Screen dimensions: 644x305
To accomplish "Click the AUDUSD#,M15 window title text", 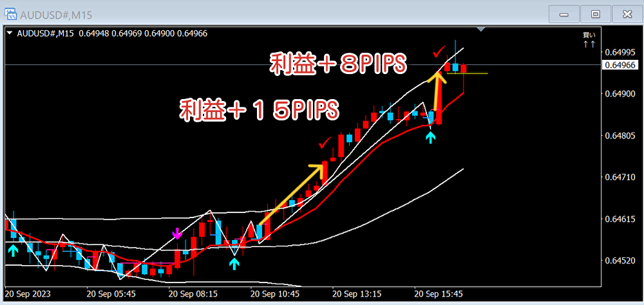I will (x=56, y=15).
